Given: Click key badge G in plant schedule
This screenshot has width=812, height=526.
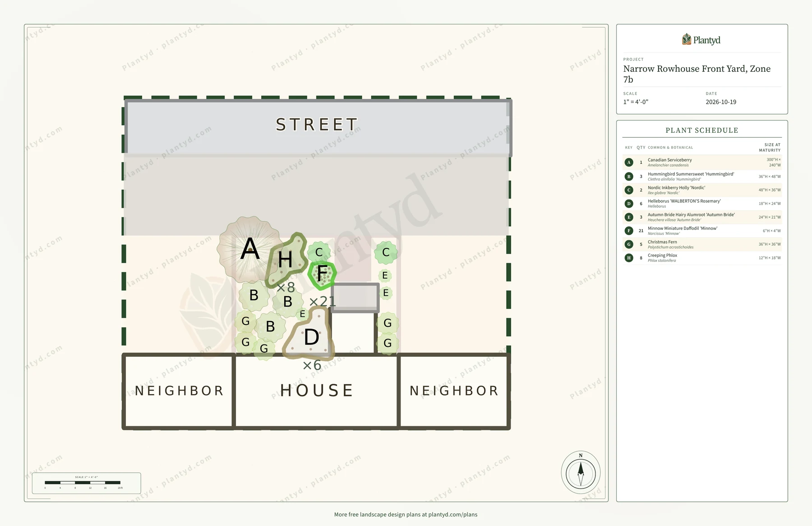Looking at the screenshot, I should [629, 244].
